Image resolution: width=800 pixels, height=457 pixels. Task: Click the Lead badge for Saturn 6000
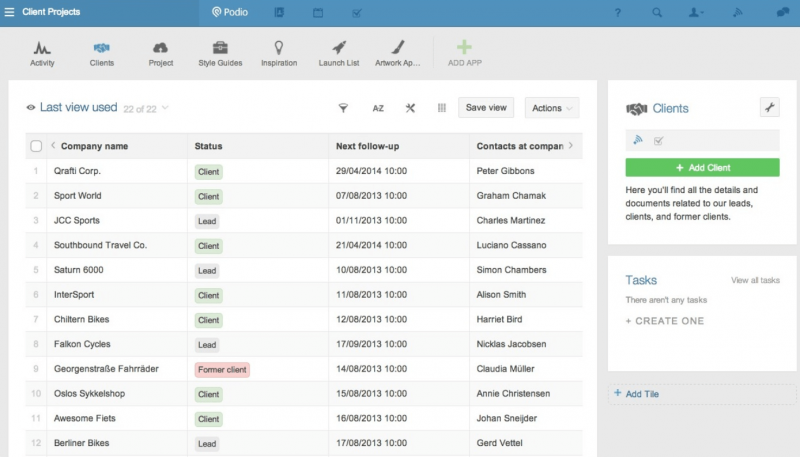(x=207, y=270)
